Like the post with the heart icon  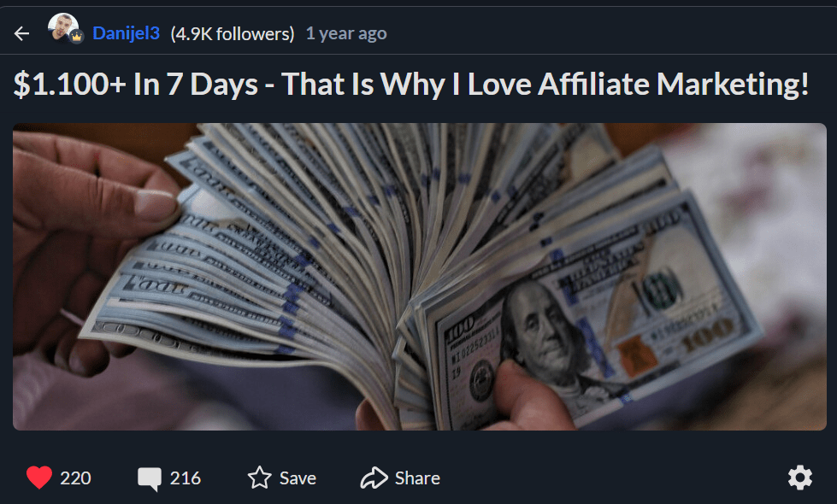pyautogui.click(x=39, y=478)
